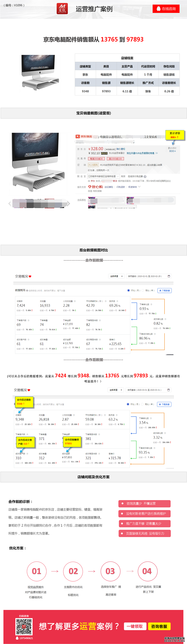Click the help icon beside 下单成交转化率 in March data
The width and height of the screenshot is (187, 644).
click(x=154, y=448)
